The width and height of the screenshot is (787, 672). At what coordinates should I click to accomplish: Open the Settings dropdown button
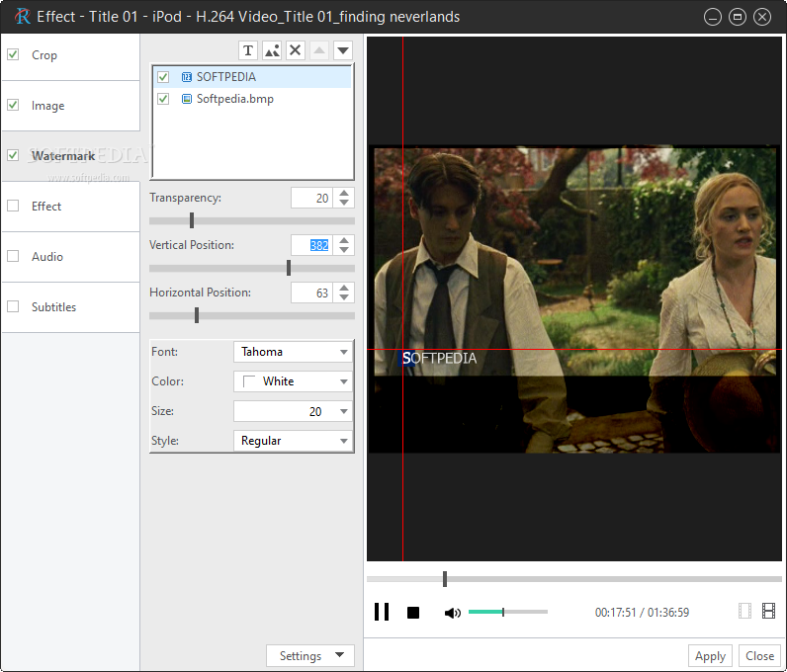pos(310,656)
